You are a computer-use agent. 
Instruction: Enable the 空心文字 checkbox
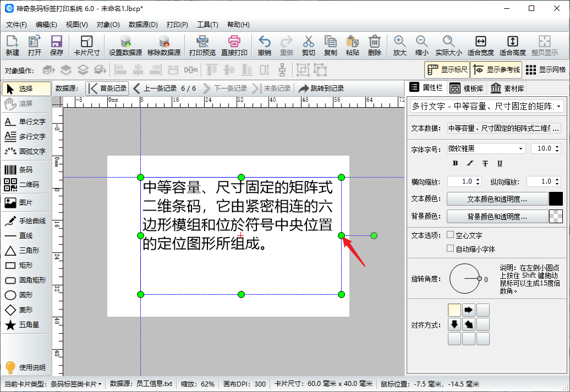coord(451,235)
